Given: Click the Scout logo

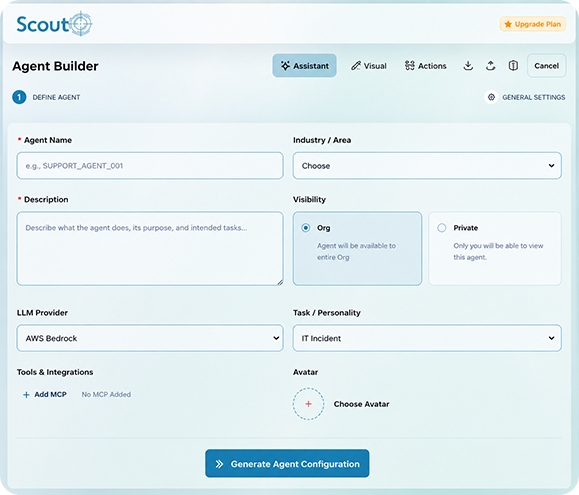Looking at the screenshot, I should coord(54,24).
